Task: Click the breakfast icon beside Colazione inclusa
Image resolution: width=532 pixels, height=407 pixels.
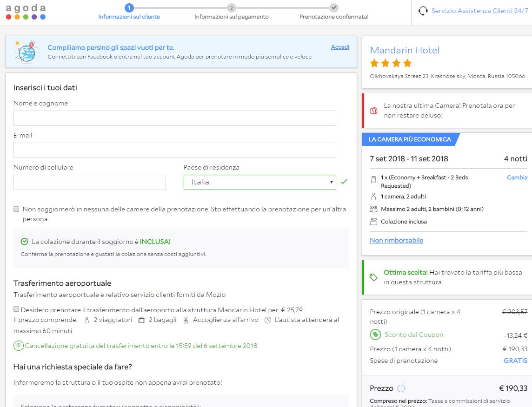Action: coord(373,222)
